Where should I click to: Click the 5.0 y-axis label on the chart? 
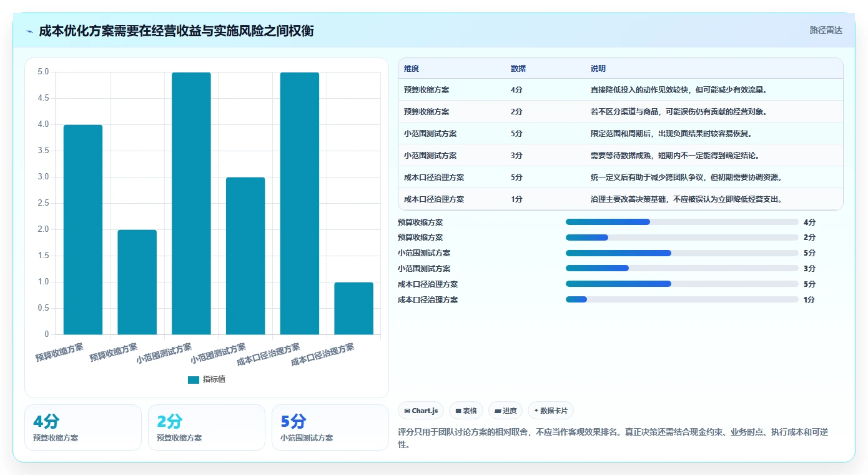[43, 72]
